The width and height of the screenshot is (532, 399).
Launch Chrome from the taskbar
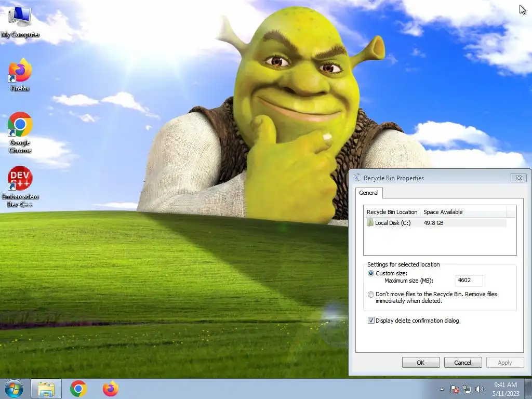(x=78, y=389)
